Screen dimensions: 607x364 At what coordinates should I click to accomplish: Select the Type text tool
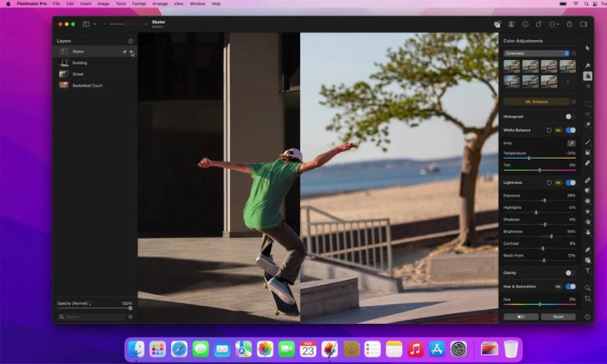point(588,271)
